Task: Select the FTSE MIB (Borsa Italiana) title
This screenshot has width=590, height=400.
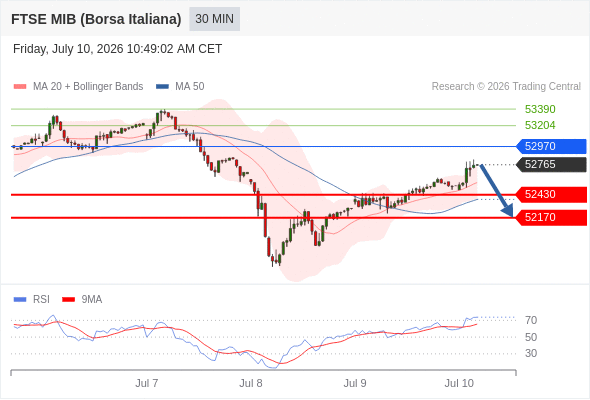Action: (96, 19)
